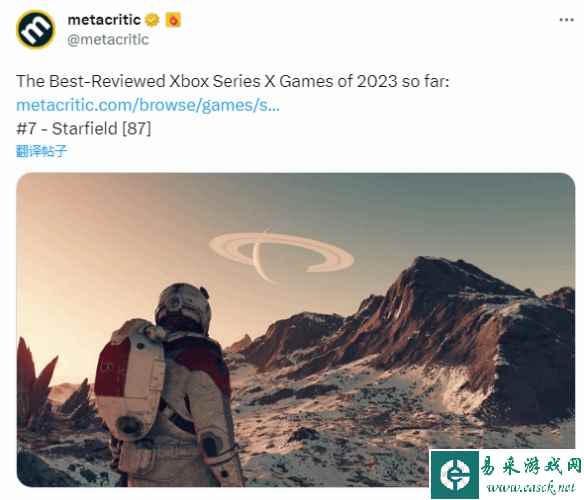Click the metacritic display name

pyautogui.click(x=104, y=20)
